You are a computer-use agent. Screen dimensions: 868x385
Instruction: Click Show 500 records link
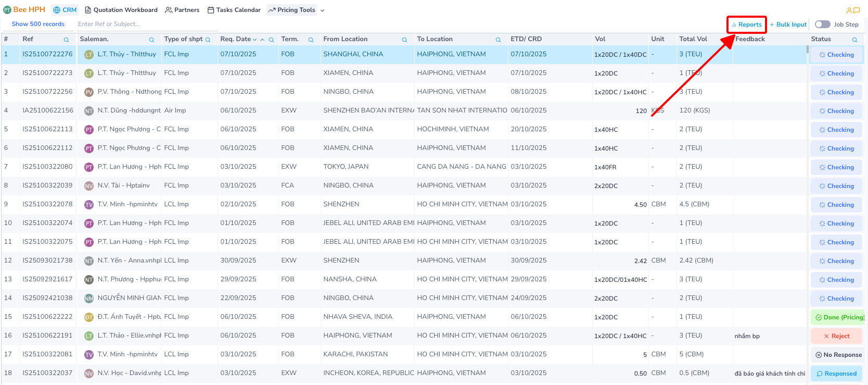(x=38, y=24)
